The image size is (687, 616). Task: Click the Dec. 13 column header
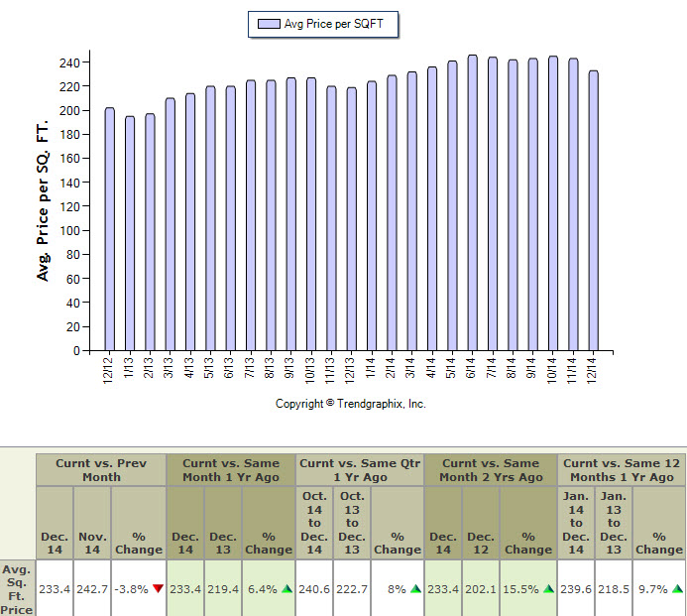click(x=223, y=523)
